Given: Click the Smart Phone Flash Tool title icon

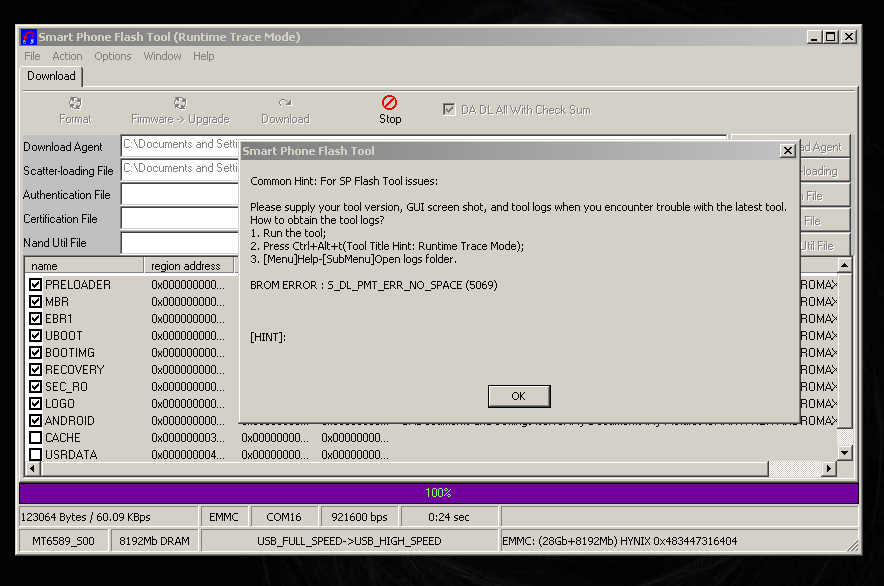Looking at the screenshot, I should pyautogui.click(x=29, y=37).
